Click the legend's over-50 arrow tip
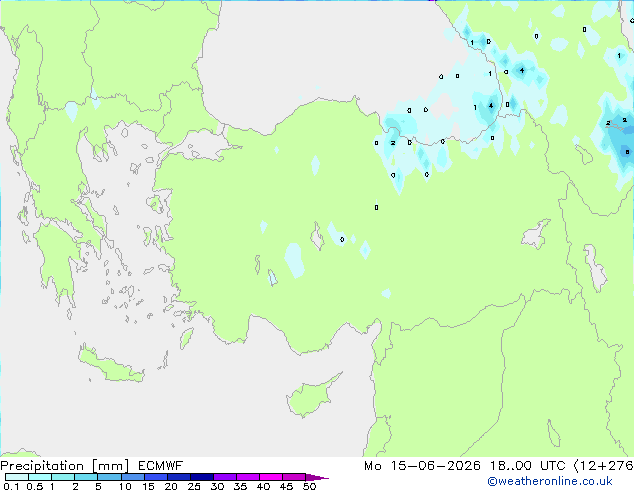634x490 pixels. 317,477
